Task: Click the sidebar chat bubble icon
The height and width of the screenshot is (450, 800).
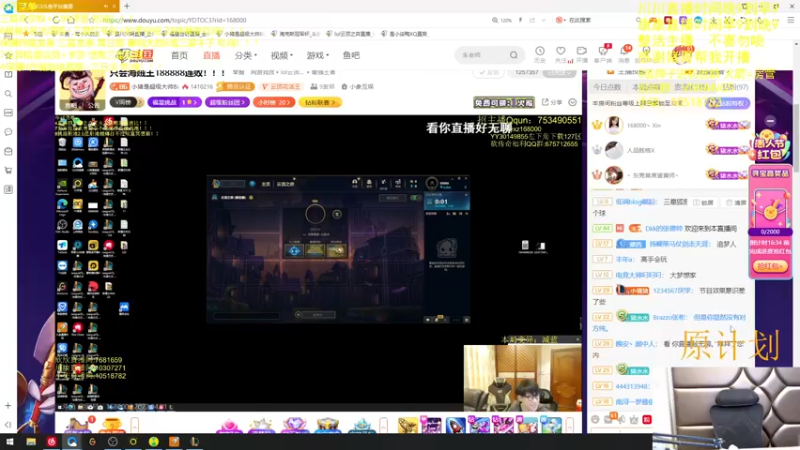Action: (x=8, y=132)
